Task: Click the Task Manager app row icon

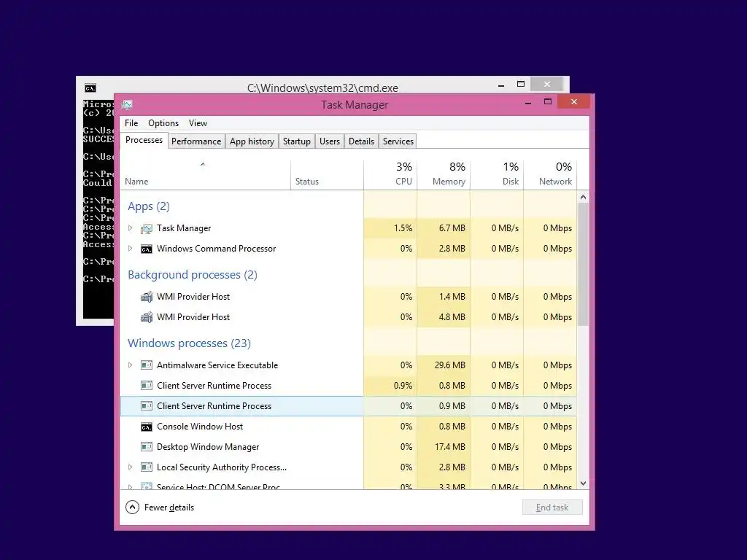Action: [x=146, y=228]
